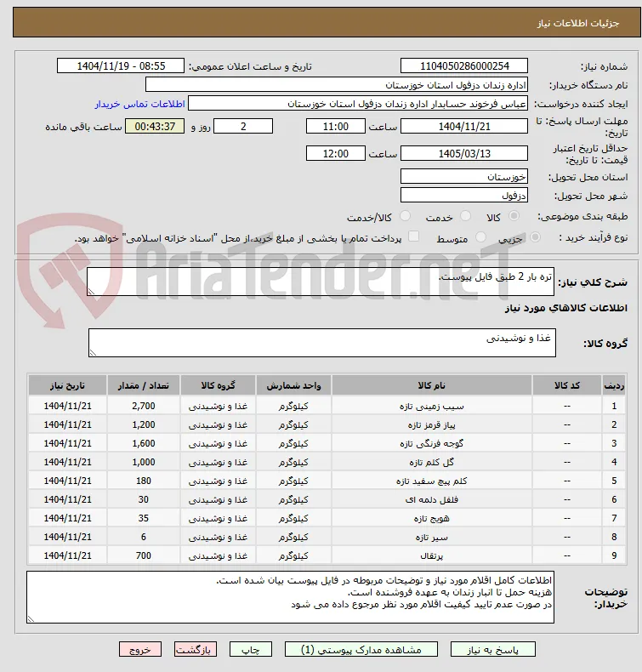The height and width of the screenshot is (672, 642).
Task: Click the page title جزئیات اطلاعات نیاز
Action: [577, 23]
